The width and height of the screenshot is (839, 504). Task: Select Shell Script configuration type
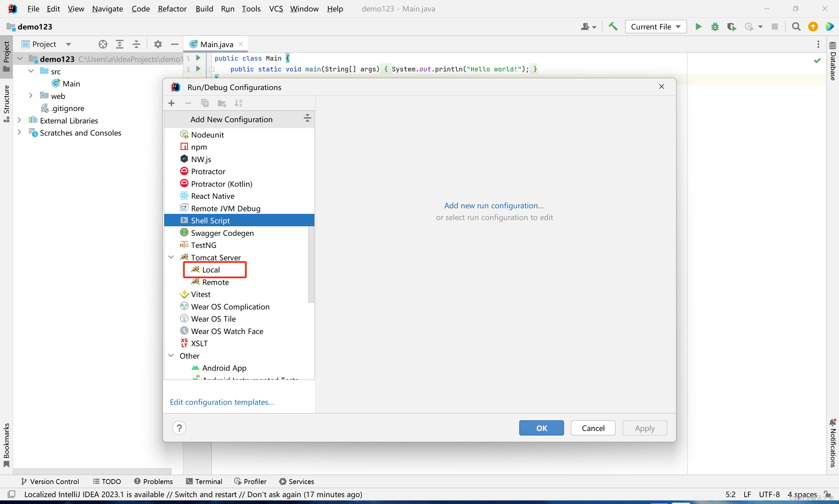pos(210,220)
